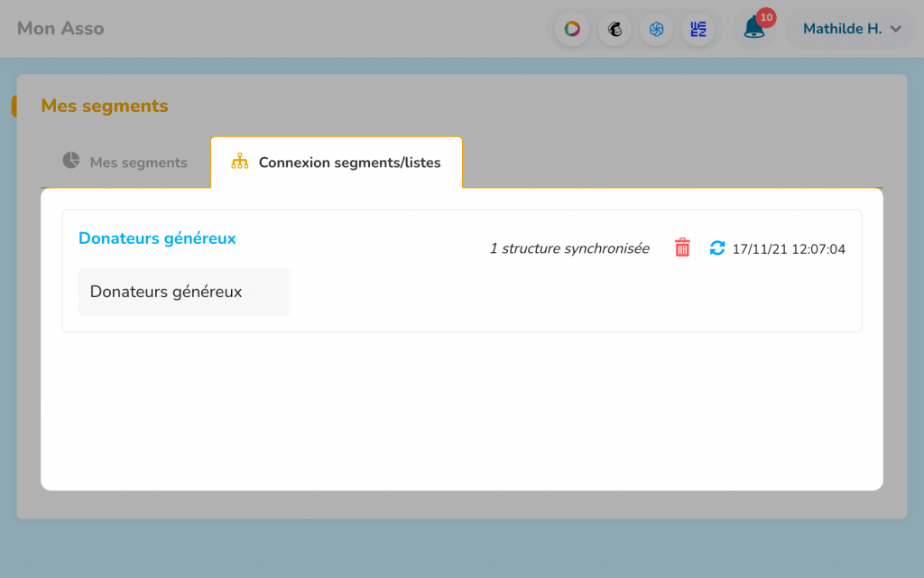
Task: Open the notifications bell
Action: (753, 29)
